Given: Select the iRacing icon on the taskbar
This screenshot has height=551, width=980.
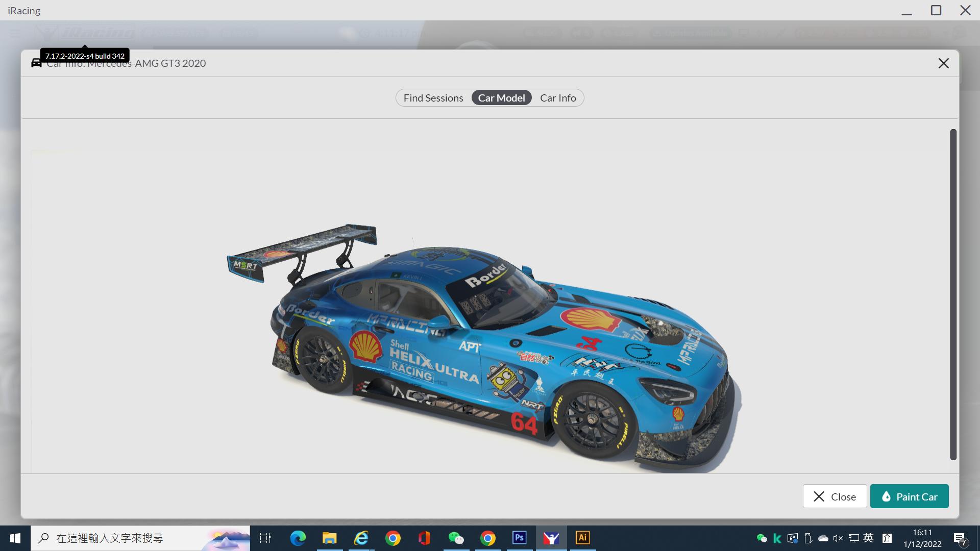Looking at the screenshot, I should tap(551, 538).
